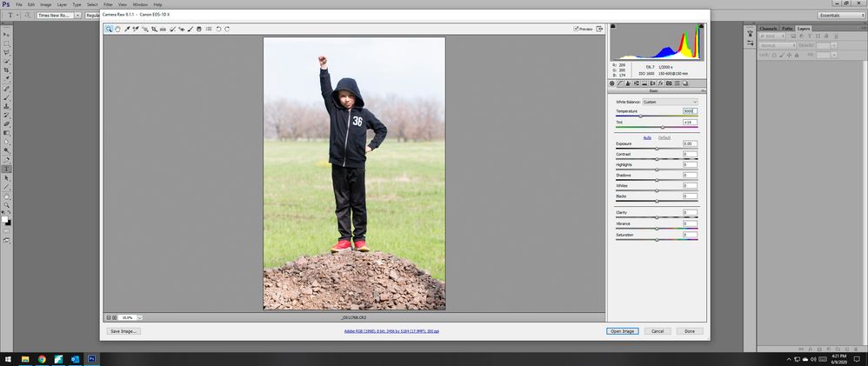Select the Zoom tool in Camera Raw
The height and width of the screenshot is (366, 868).
pos(109,29)
